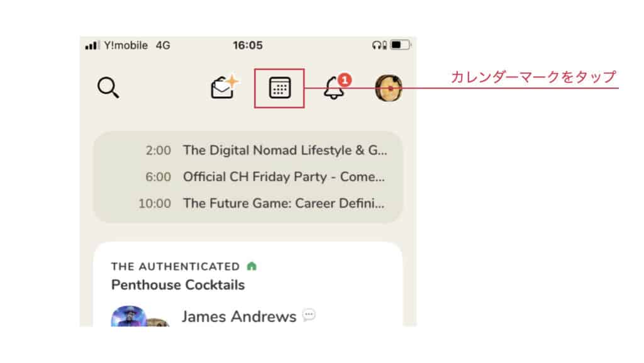The image size is (644, 363).
Task: Tap the green house icon after AUTHENTICATED
Action: [252, 266]
